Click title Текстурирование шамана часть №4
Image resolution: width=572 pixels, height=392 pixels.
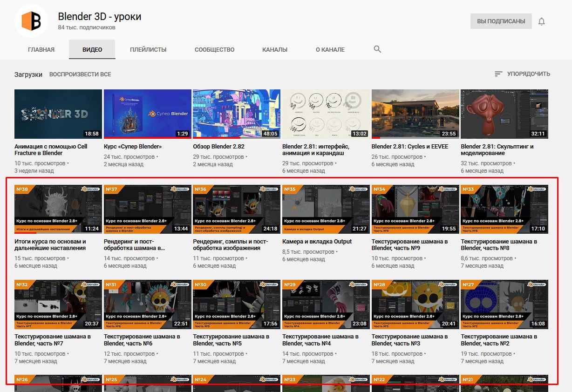click(320, 340)
